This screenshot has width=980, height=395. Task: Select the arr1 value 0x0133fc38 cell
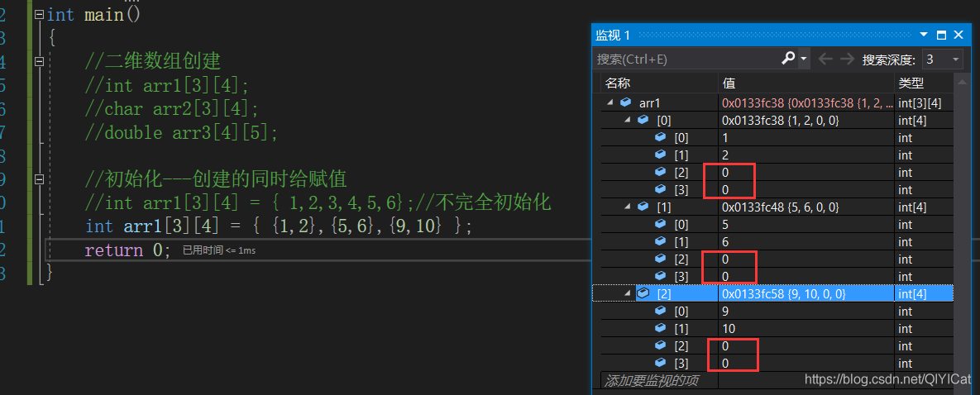coord(806,103)
